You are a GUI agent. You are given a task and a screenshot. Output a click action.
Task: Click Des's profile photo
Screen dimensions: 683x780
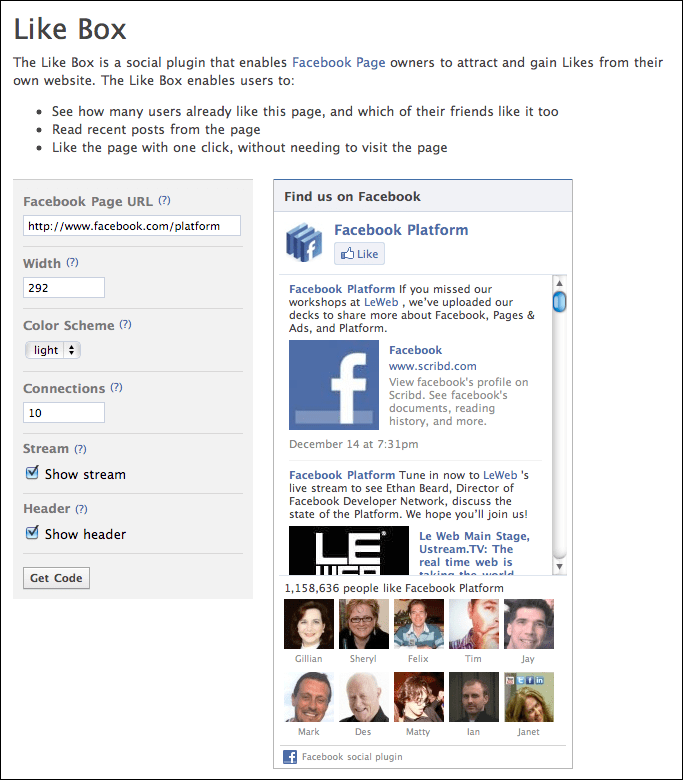tap(364, 697)
